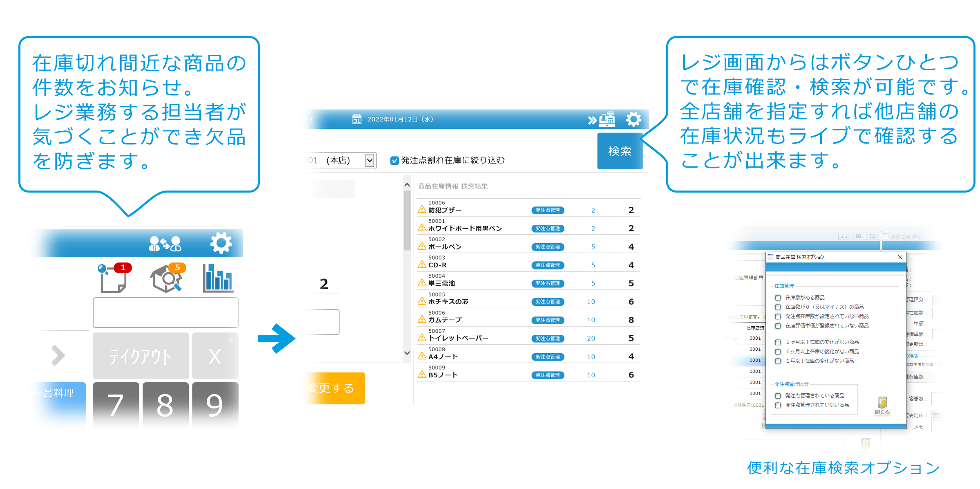The width and height of the screenshot is (980, 489).
Task: Click the calendar icon beside 2022年01月12日
Action: (357, 119)
